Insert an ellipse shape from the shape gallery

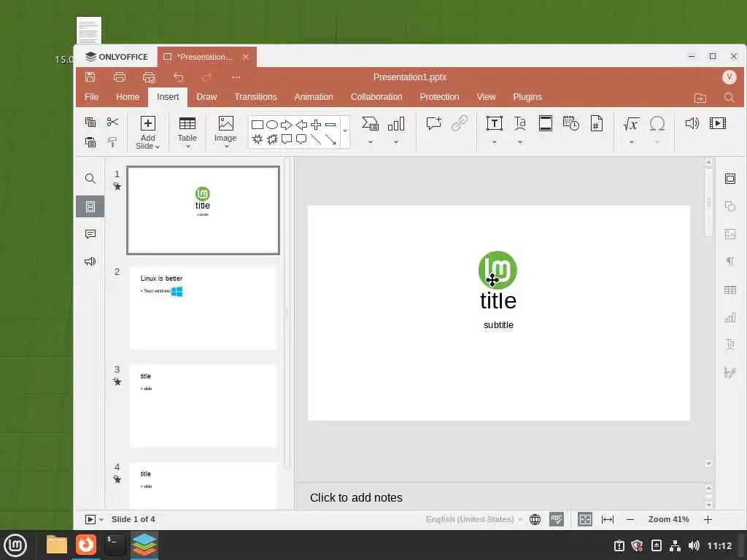pos(272,125)
